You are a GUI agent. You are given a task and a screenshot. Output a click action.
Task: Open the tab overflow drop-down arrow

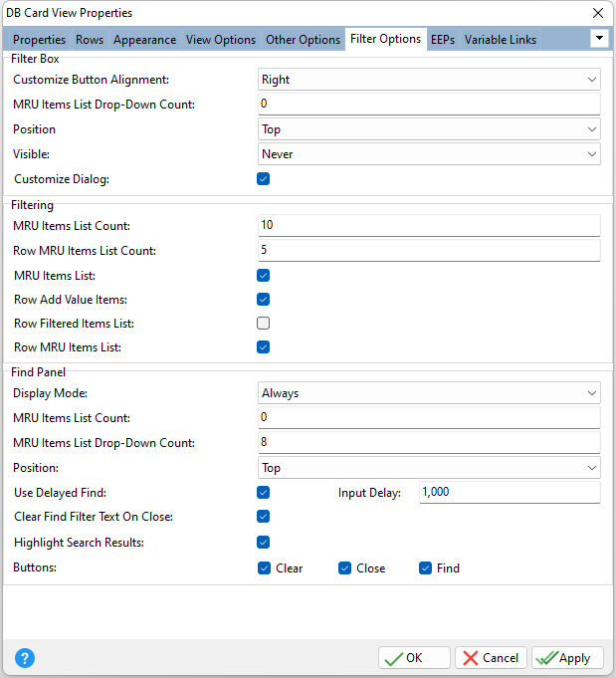pyautogui.click(x=599, y=39)
